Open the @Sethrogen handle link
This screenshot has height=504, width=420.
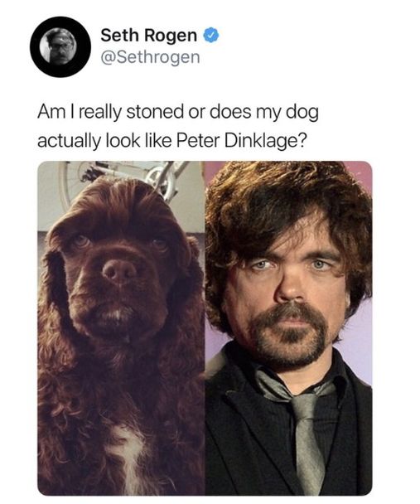tap(150, 57)
